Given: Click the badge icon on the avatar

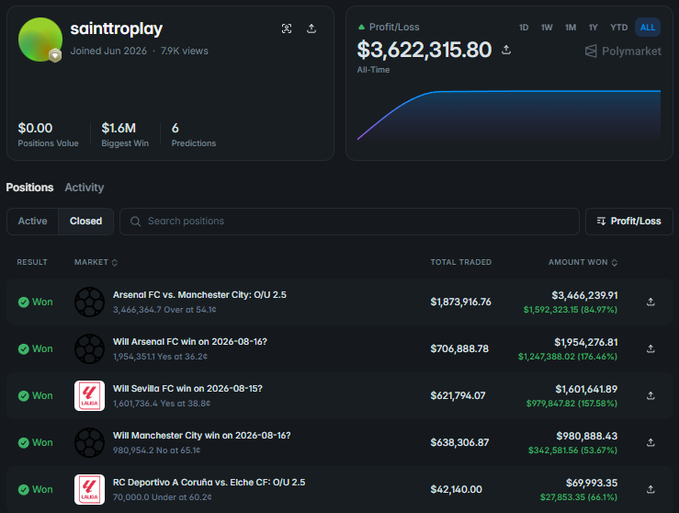Looking at the screenshot, I should (55, 55).
